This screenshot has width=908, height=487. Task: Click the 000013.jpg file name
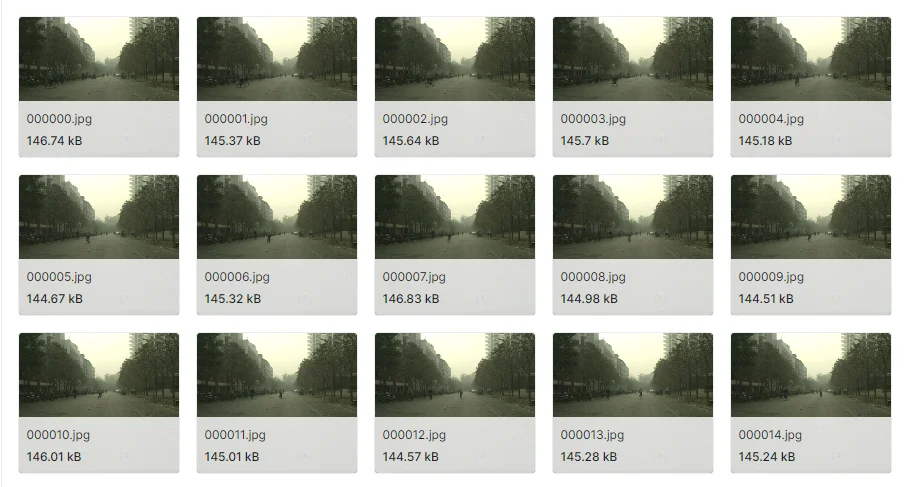pyautogui.click(x=592, y=435)
